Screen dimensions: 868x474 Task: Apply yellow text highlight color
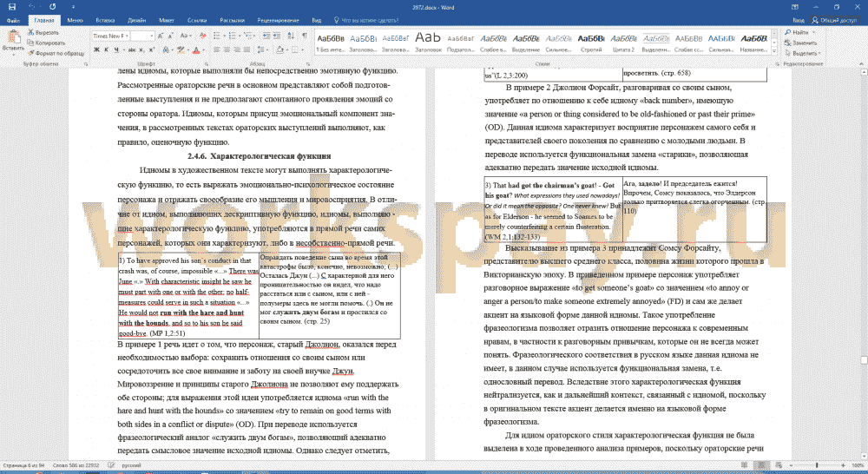tap(180, 49)
